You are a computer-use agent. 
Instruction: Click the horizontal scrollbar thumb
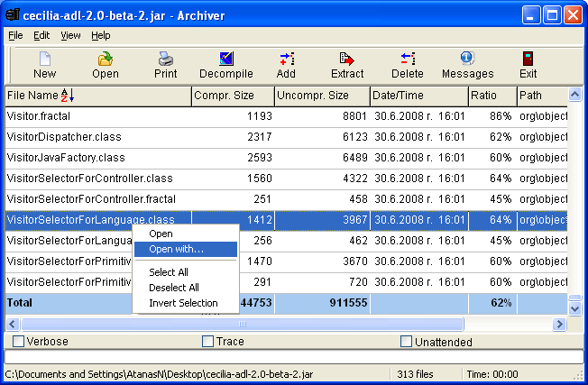(243, 324)
